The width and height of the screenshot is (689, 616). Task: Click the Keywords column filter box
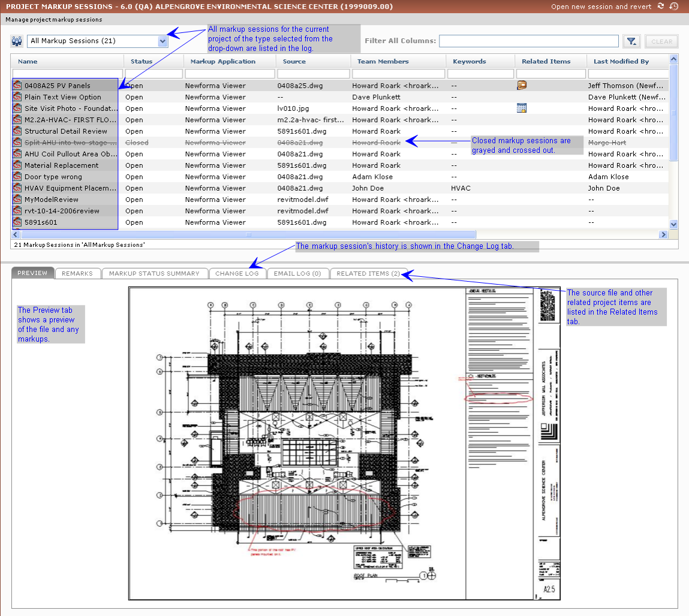pyautogui.click(x=480, y=74)
